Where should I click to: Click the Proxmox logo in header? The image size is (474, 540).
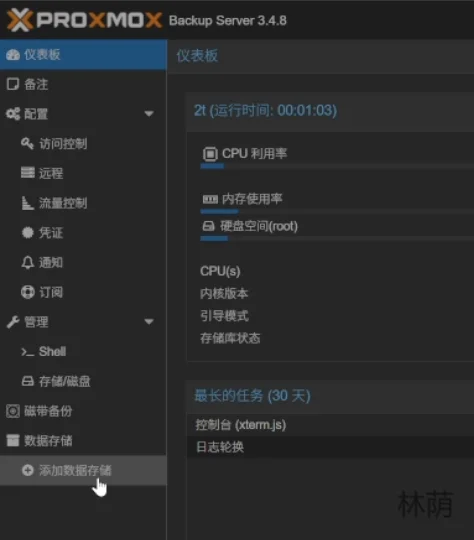84,20
